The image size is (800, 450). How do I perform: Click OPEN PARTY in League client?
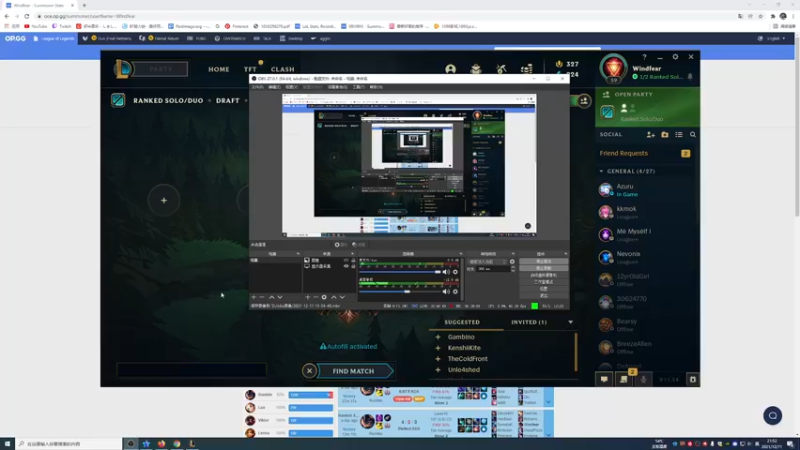[x=634, y=94]
